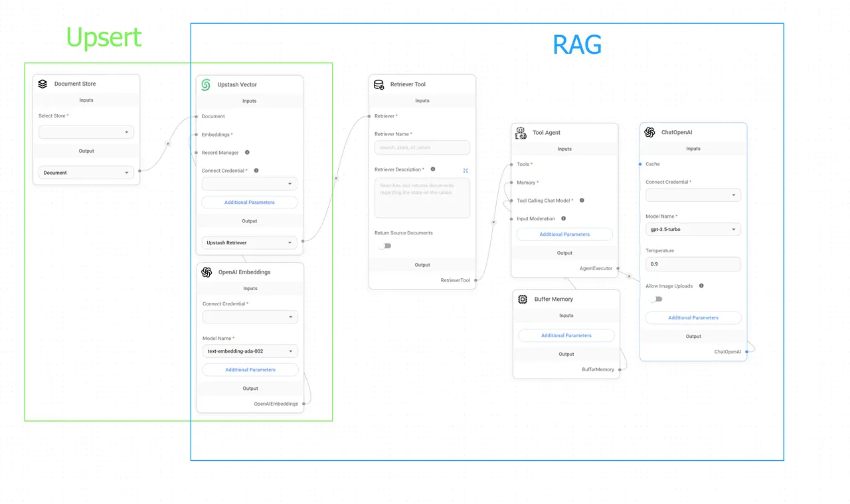Screen dimensions: 850x504
Task: Delete the Upstash Retriever to Retriever Tool edge
Action: (336, 178)
